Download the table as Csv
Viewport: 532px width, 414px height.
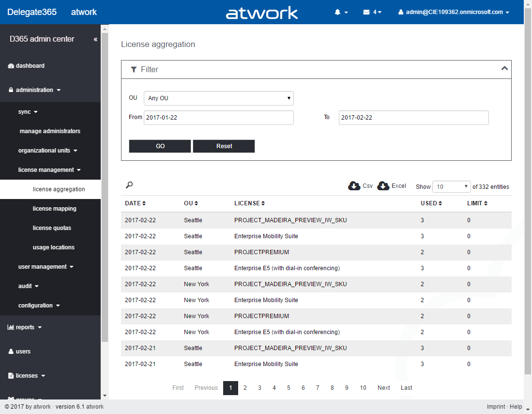pyautogui.click(x=361, y=186)
